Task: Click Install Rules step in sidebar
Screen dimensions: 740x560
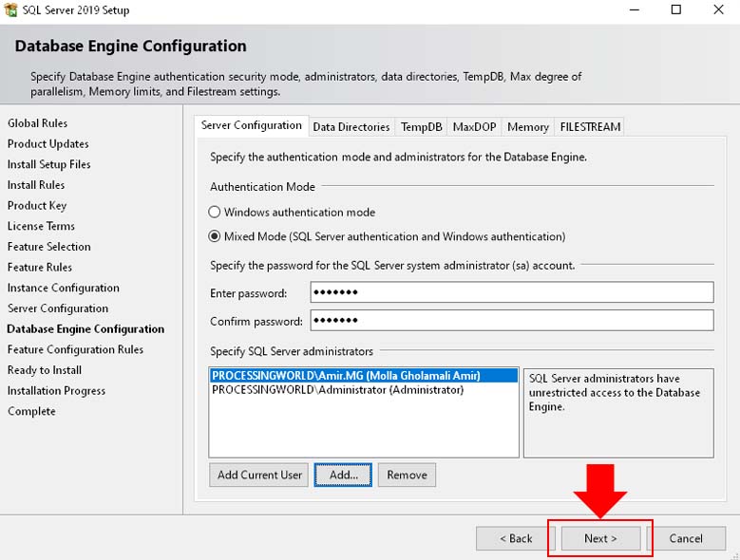Action: (x=36, y=185)
